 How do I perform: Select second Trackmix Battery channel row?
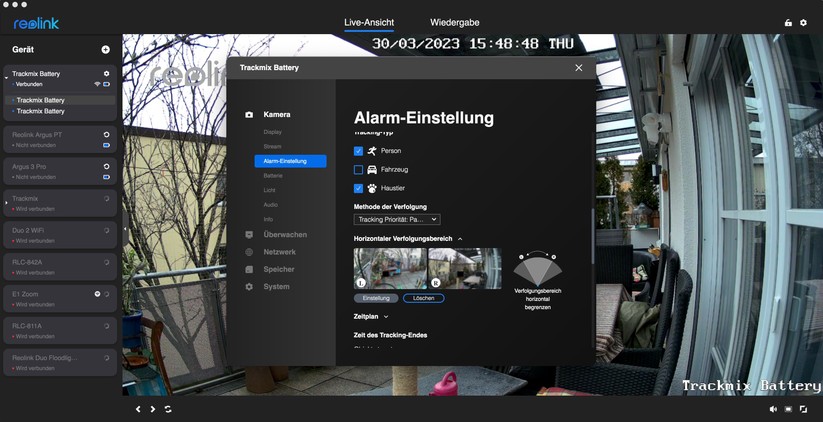60,111
